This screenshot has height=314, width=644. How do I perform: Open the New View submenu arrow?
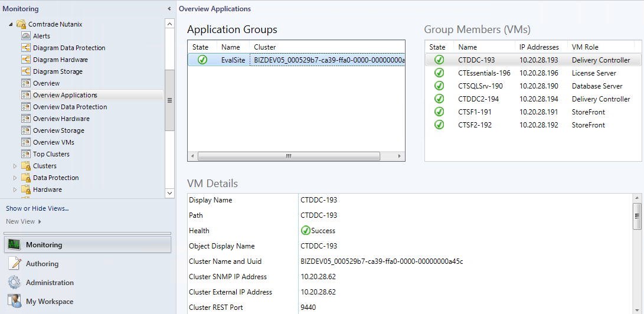(40, 222)
